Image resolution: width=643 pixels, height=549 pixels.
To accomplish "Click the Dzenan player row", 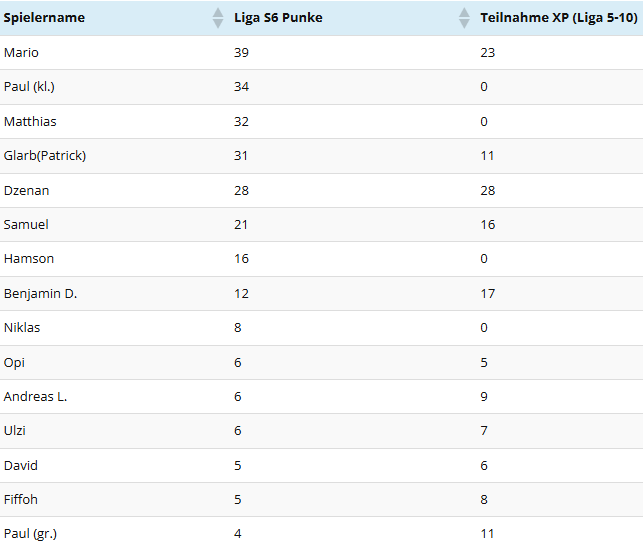I will pos(26,190).
